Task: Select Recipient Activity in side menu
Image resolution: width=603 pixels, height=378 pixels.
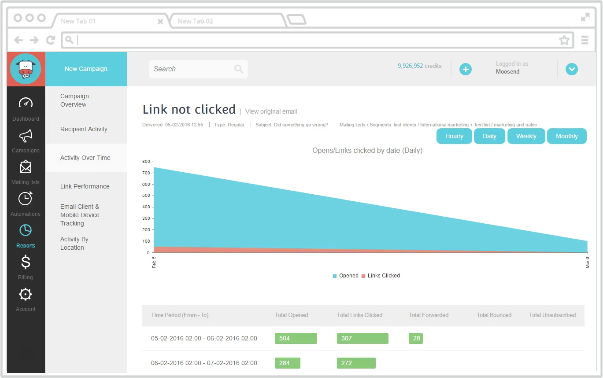Action: click(84, 129)
